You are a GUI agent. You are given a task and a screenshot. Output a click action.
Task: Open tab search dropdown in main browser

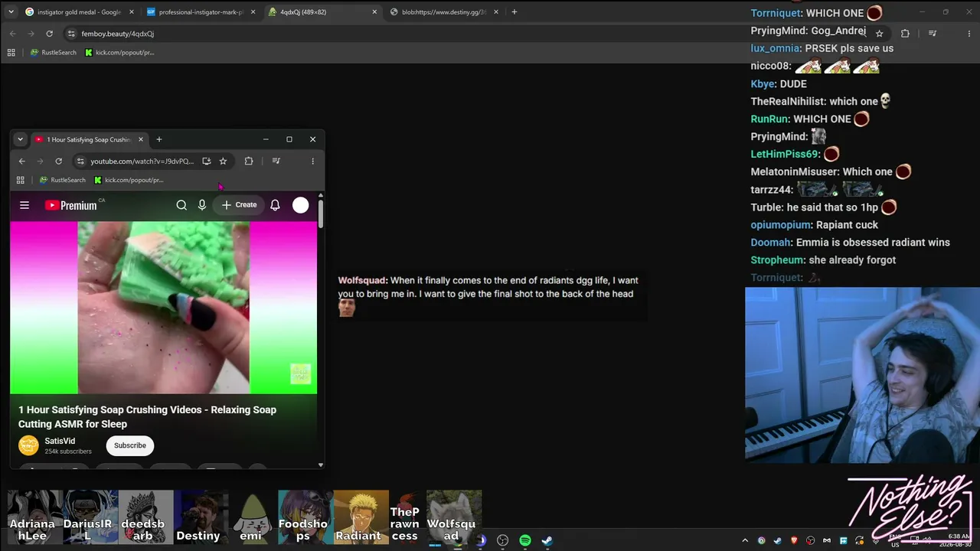click(11, 11)
